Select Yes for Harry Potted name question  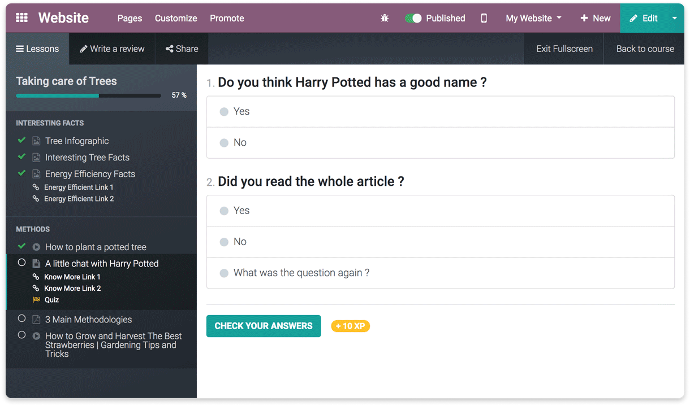[440, 112]
